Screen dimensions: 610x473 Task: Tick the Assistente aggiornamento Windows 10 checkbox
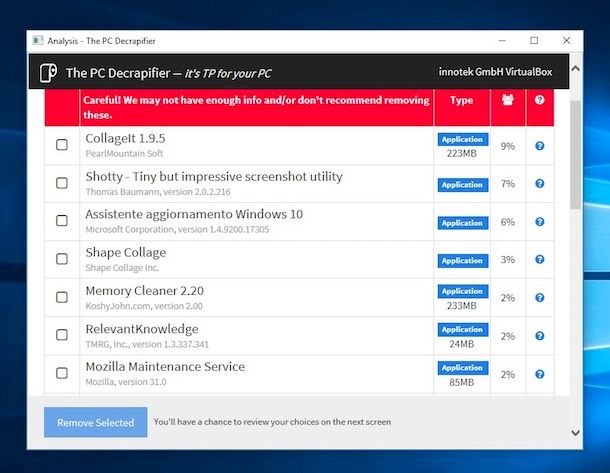pos(62,221)
